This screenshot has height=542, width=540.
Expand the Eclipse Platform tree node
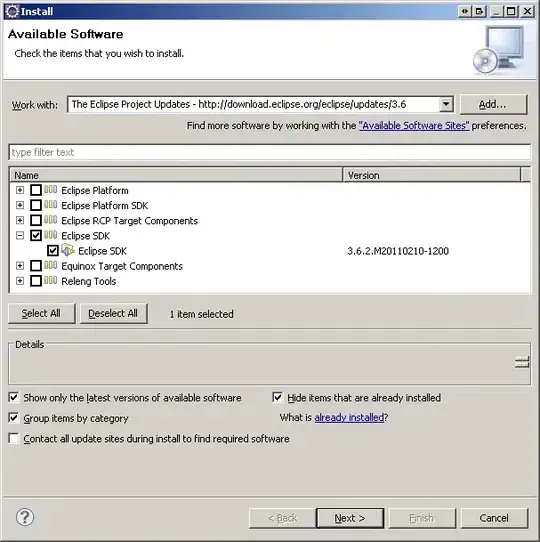20,190
